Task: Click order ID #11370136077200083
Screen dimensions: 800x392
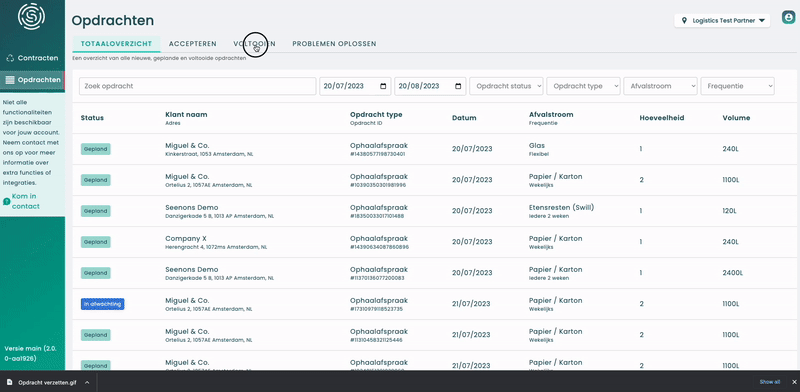Action: (377, 278)
